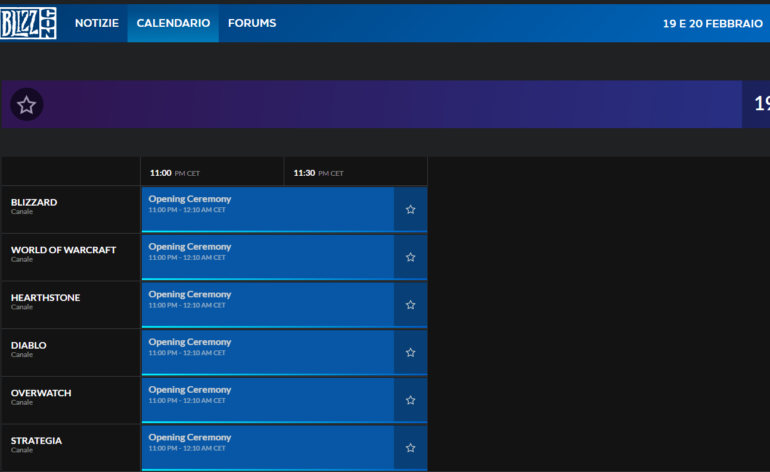Select the Overwatch Opening Ceremony event block

point(267,399)
